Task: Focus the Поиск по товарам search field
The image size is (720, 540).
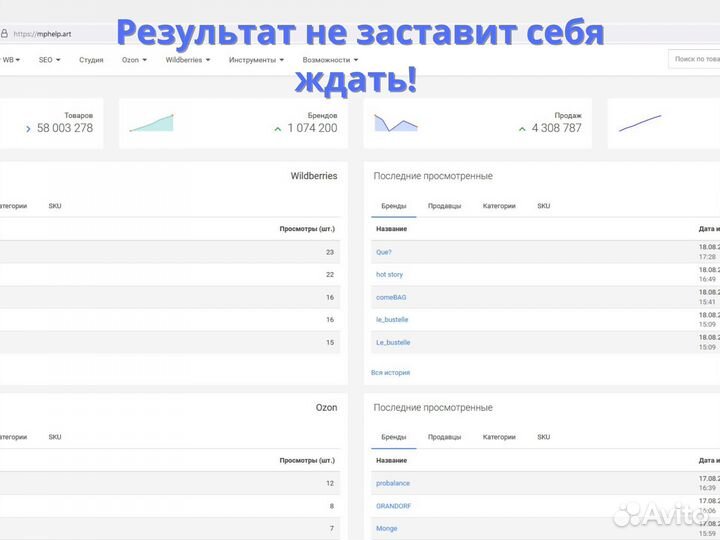Action: [694, 59]
